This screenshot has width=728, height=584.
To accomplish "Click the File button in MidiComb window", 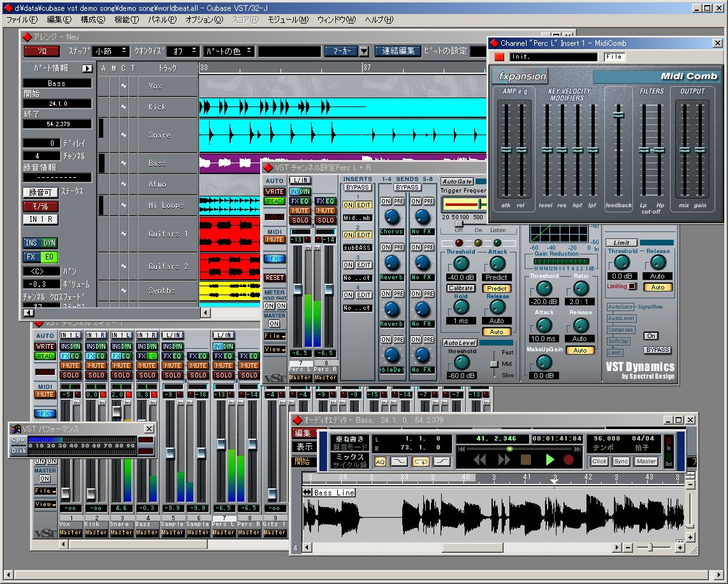I will pos(615,57).
